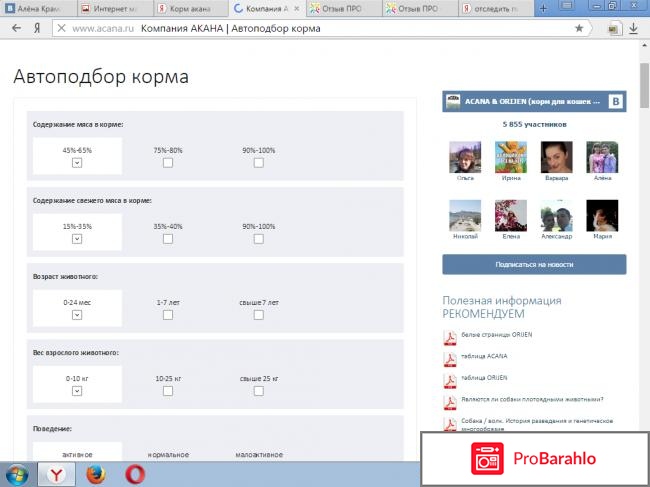Select the 0-10 кг weight chevron box

pyautogui.click(x=77, y=390)
